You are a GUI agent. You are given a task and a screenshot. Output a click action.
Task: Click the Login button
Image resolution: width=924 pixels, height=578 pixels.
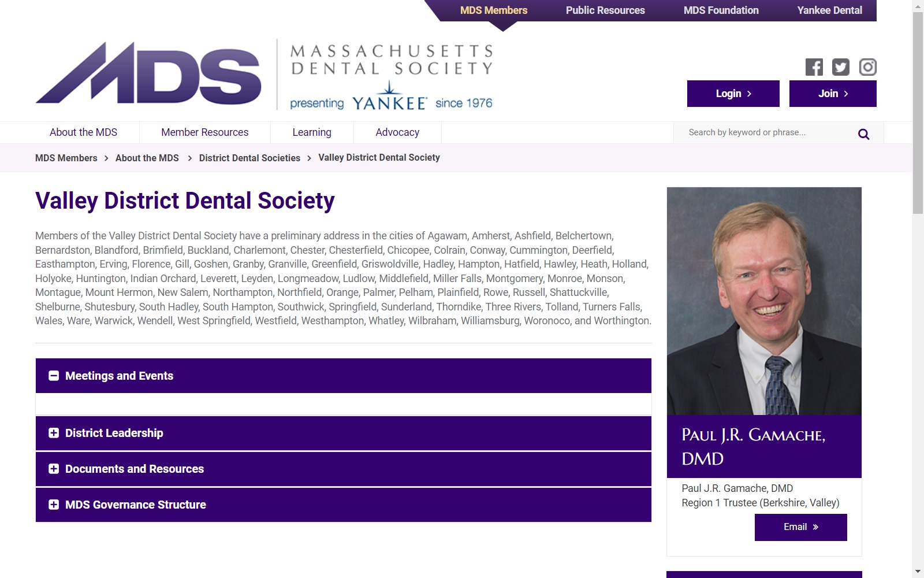[x=733, y=94]
